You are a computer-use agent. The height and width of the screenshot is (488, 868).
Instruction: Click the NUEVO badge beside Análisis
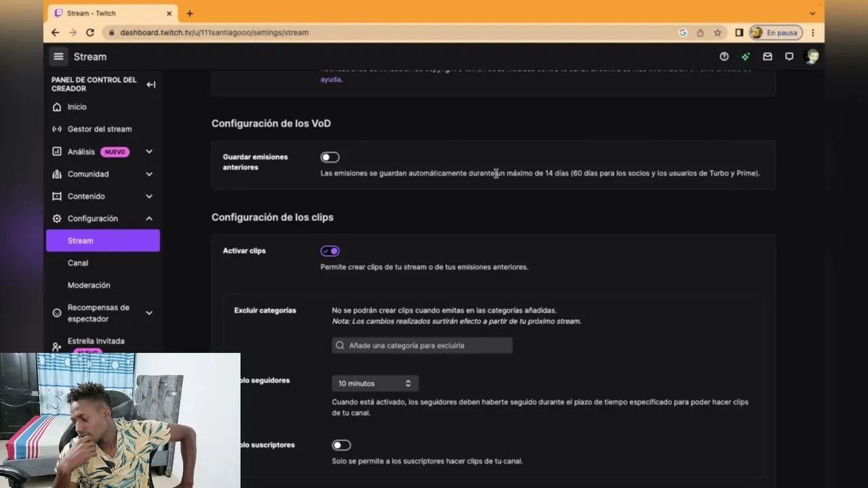(115, 152)
